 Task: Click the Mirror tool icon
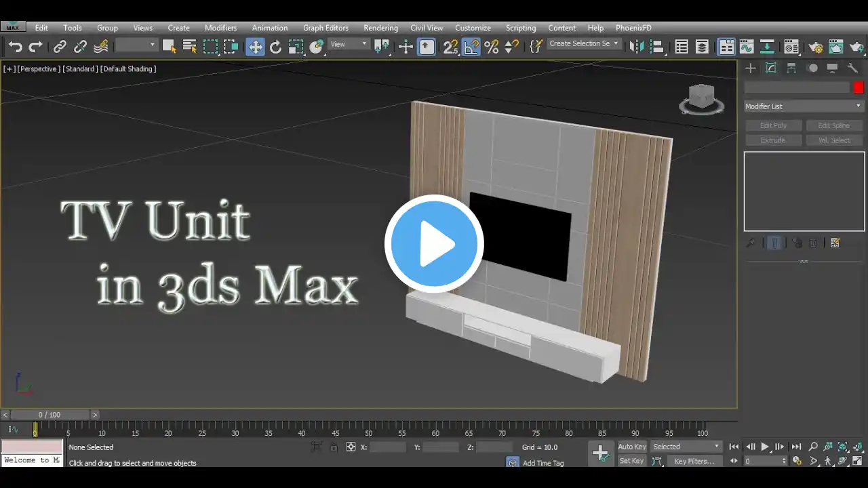(x=637, y=47)
